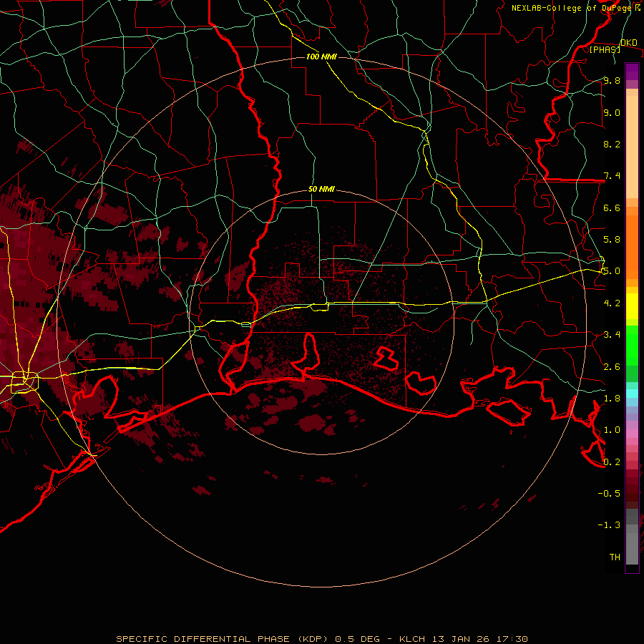Pick the large peach segment of color bar
The image size is (644, 644).
click(x=632, y=147)
